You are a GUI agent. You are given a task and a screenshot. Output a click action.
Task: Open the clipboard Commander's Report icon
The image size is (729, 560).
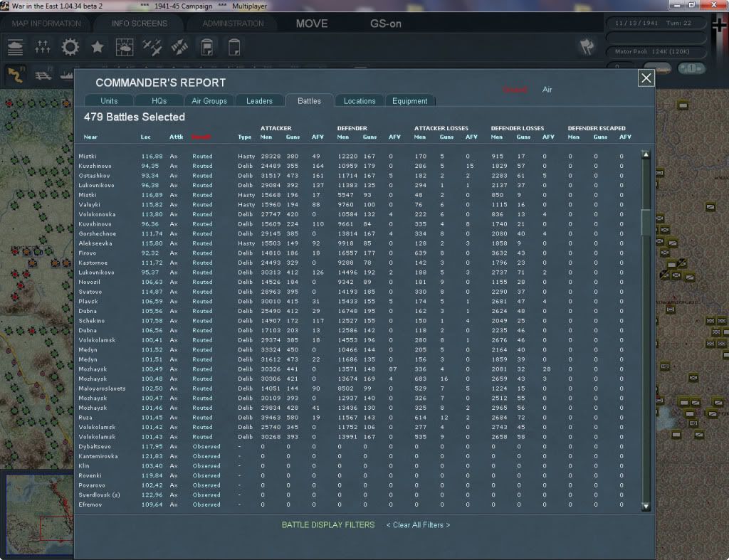click(x=207, y=48)
